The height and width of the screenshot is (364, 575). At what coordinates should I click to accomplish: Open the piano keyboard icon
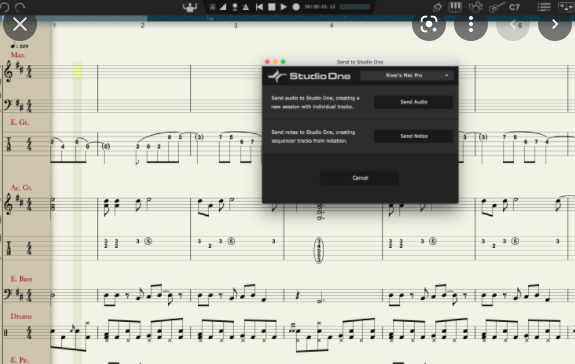pyautogui.click(x=455, y=7)
